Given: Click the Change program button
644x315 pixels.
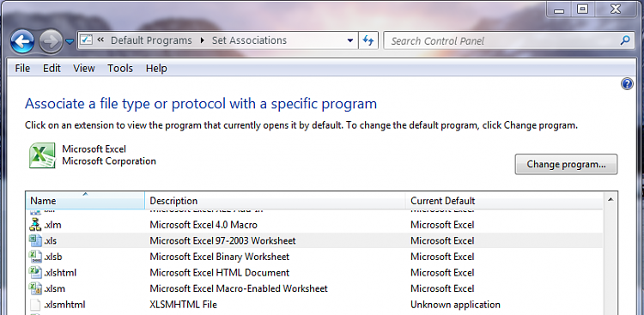Looking at the screenshot, I should pyautogui.click(x=566, y=164).
